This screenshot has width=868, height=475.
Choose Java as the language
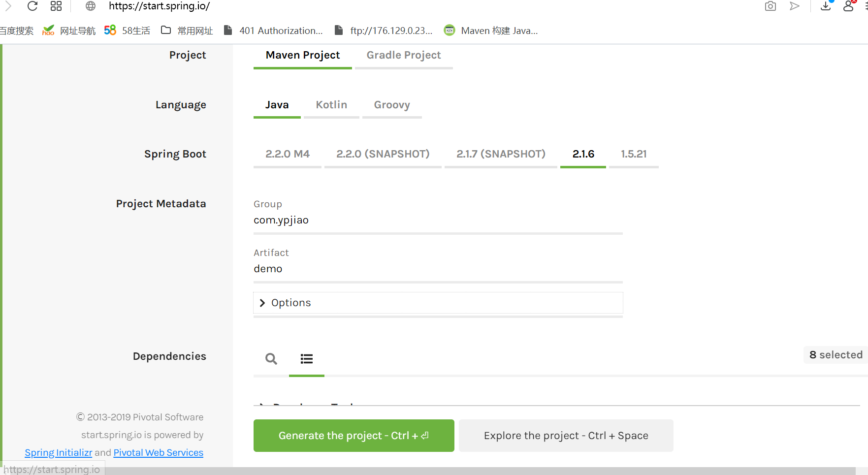click(277, 105)
